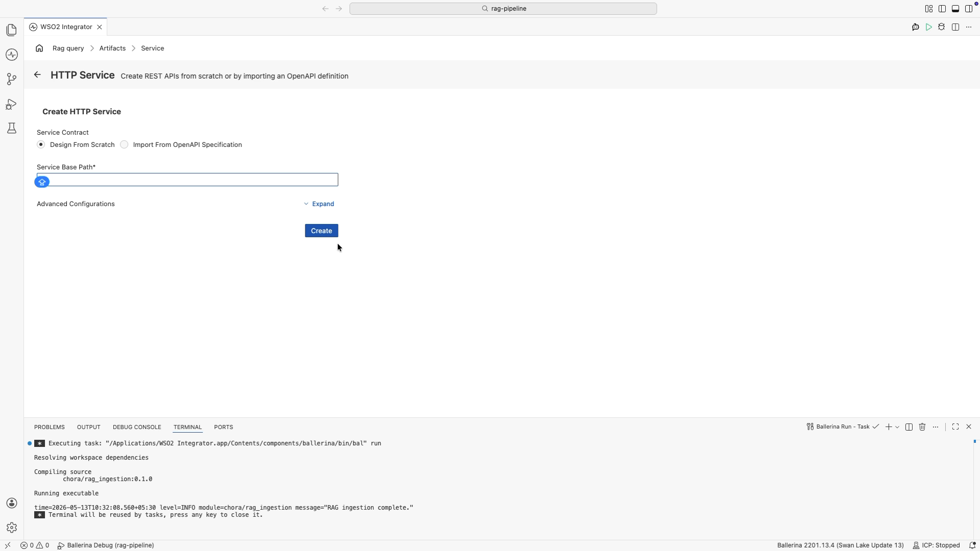Kill terminal with the trash icon
Viewport: 980px width, 551px height.
[x=922, y=427]
